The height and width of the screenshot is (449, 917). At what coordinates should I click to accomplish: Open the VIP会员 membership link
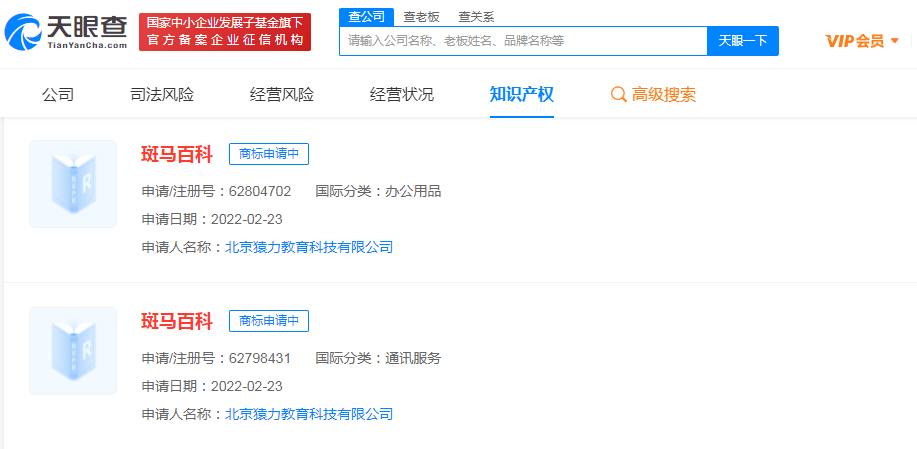coord(854,41)
